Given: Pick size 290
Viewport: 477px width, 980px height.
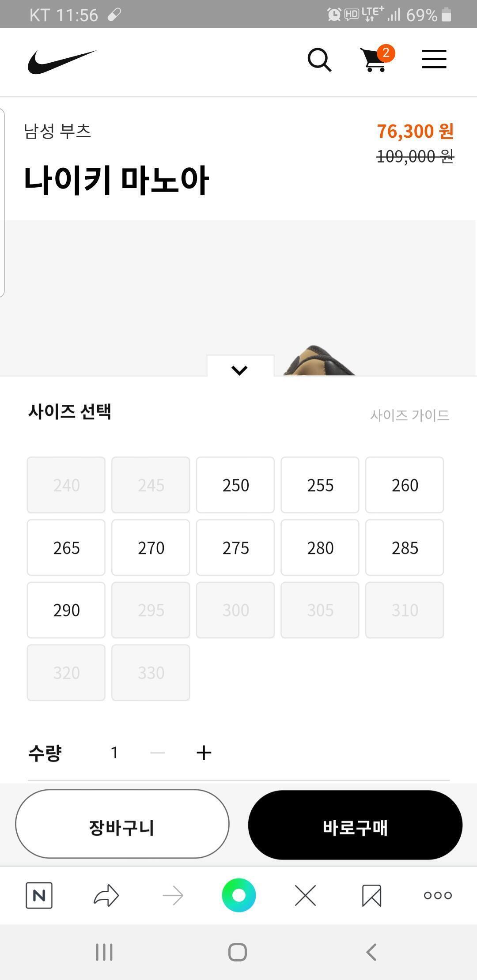Looking at the screenshot, I should (66, 610).
